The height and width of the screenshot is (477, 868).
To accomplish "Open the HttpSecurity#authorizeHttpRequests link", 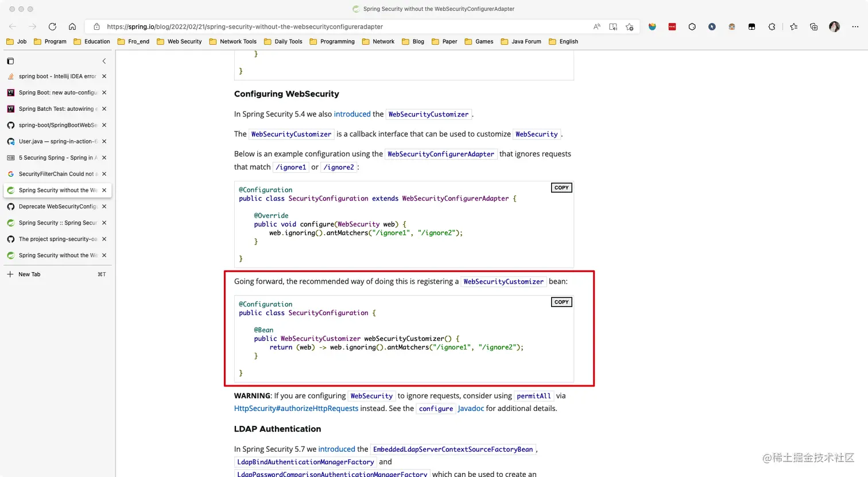I will click(296, 408).
